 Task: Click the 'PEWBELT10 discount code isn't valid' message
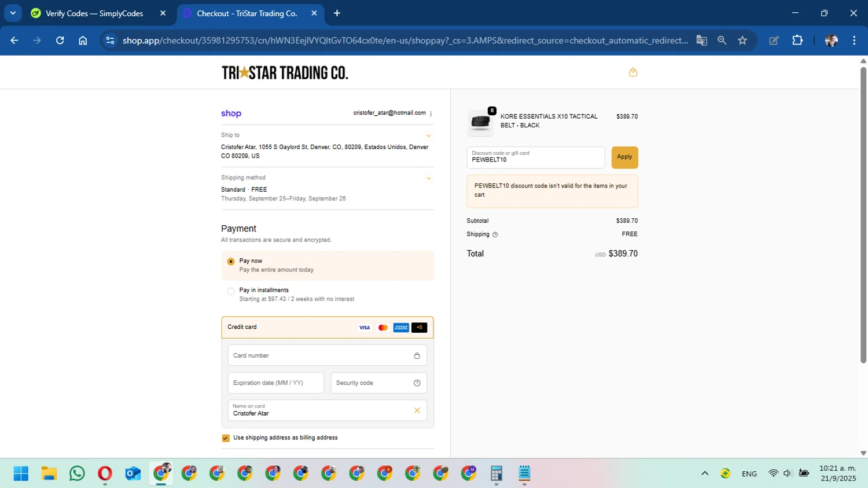click(552, 191)
